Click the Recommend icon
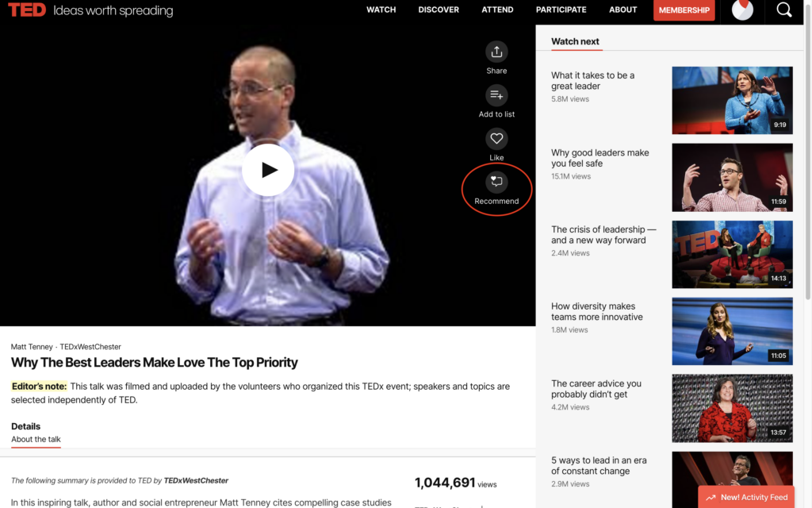Image resolution: width=812 pixels, height=508 pixels. pos(496,182)
